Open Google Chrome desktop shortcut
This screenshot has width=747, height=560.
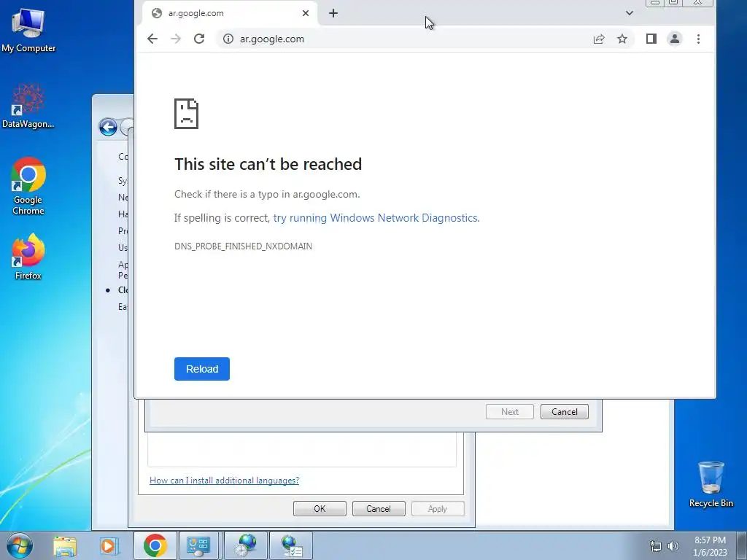[28, 187]
